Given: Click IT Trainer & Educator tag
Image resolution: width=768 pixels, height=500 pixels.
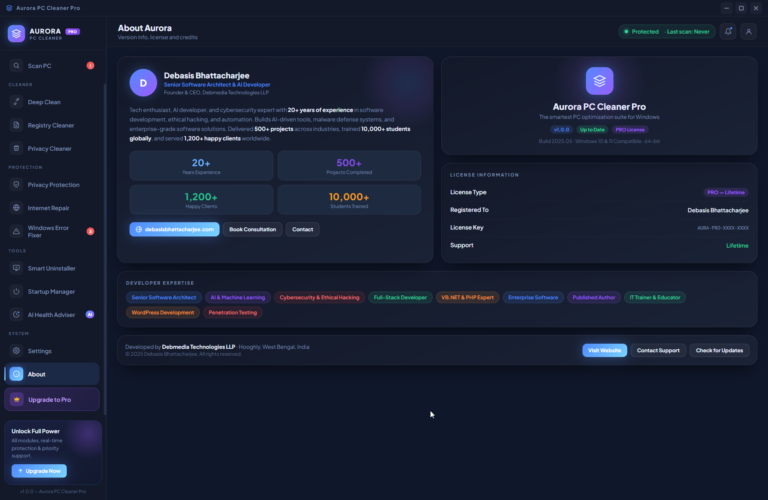Looking at the screenshot, I should pyautogui.click(x=655, y=297).
